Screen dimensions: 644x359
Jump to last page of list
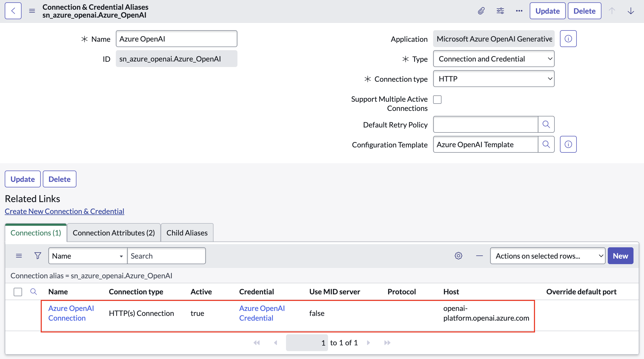pyautogui.click(x=387, y=343)
